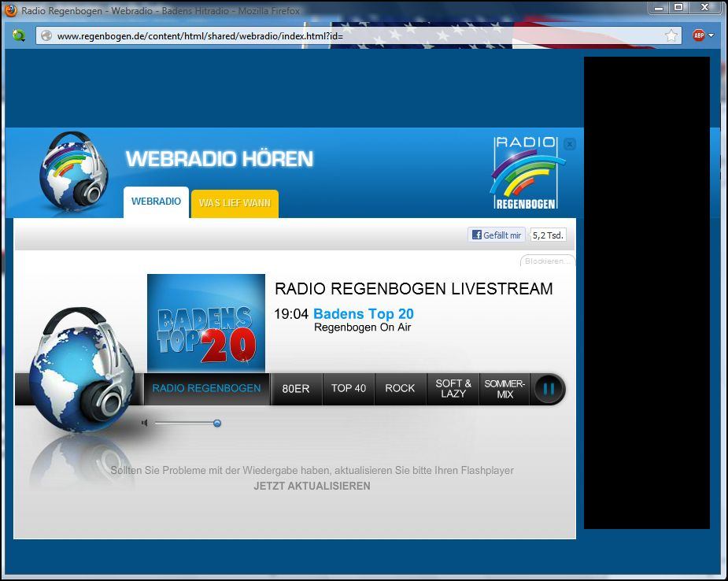
Task: Click the Badens Top 20 cover image
Action: click(206, 323)
